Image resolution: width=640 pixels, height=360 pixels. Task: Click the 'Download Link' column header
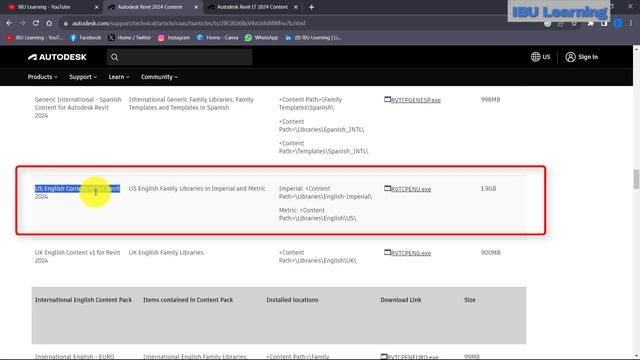(401, 300)
